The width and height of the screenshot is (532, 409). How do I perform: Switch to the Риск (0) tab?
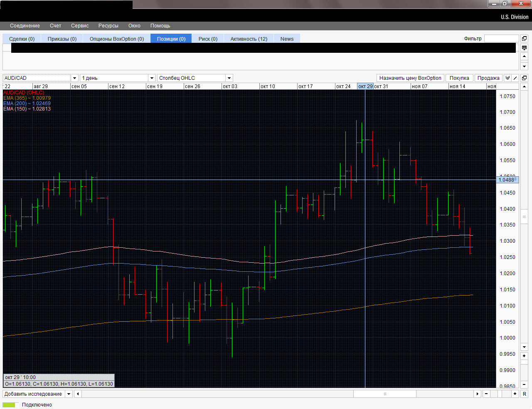click(208, 39)
